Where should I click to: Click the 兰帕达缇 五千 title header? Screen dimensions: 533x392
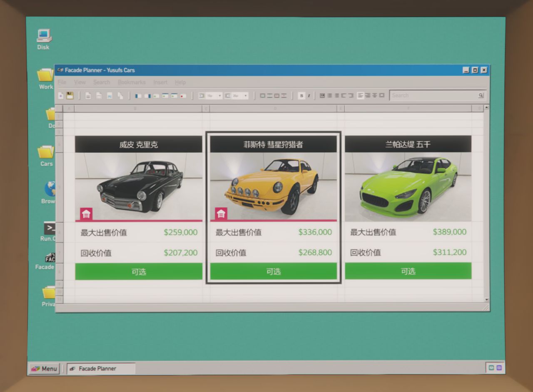point(408,144)
